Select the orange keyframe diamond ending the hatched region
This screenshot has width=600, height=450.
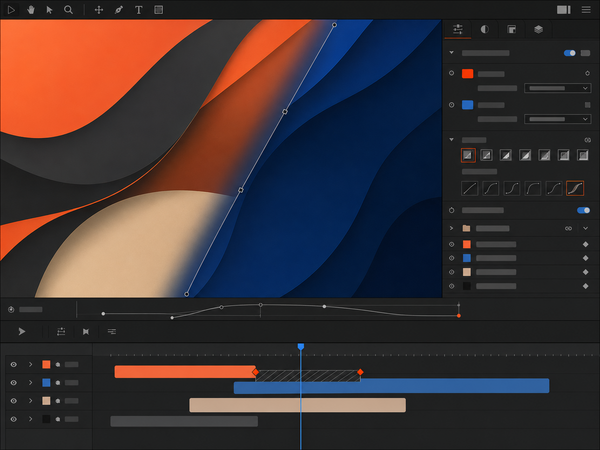point(360,372)
